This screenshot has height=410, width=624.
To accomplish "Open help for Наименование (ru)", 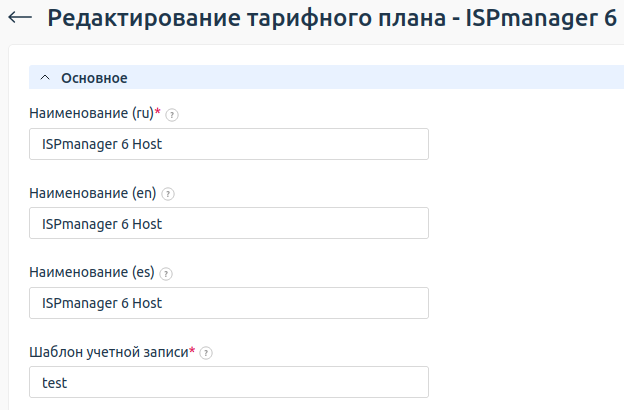I will (172, 115).
